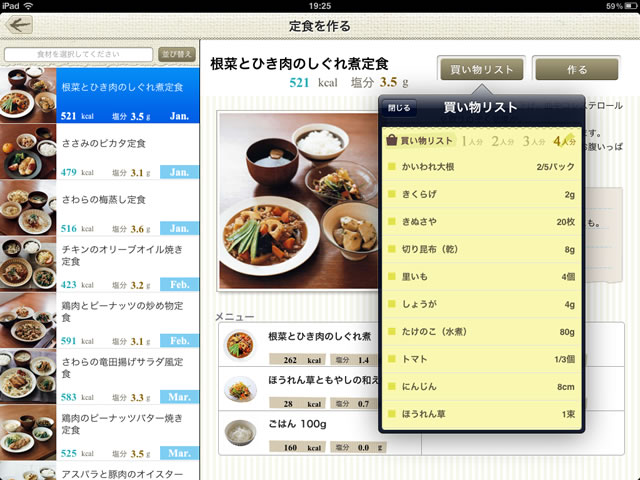Tap the ごはん bowl thumbnail in menu

240,433
